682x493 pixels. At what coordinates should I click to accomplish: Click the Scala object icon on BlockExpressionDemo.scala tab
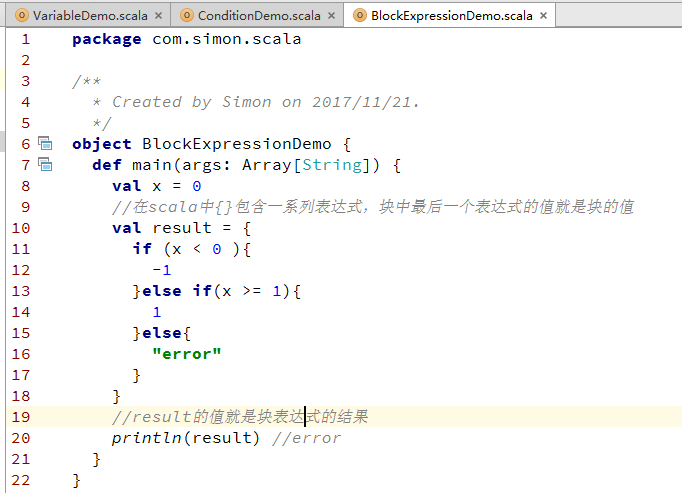(360, 15)
